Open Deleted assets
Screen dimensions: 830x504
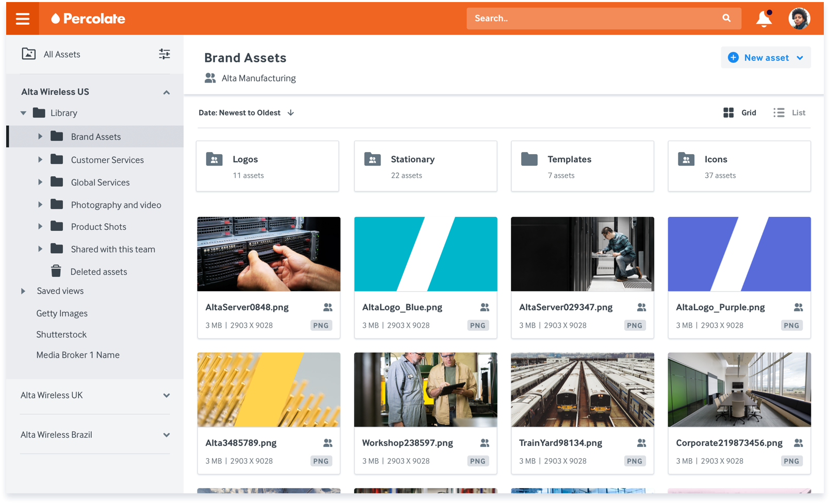[98, 272]
